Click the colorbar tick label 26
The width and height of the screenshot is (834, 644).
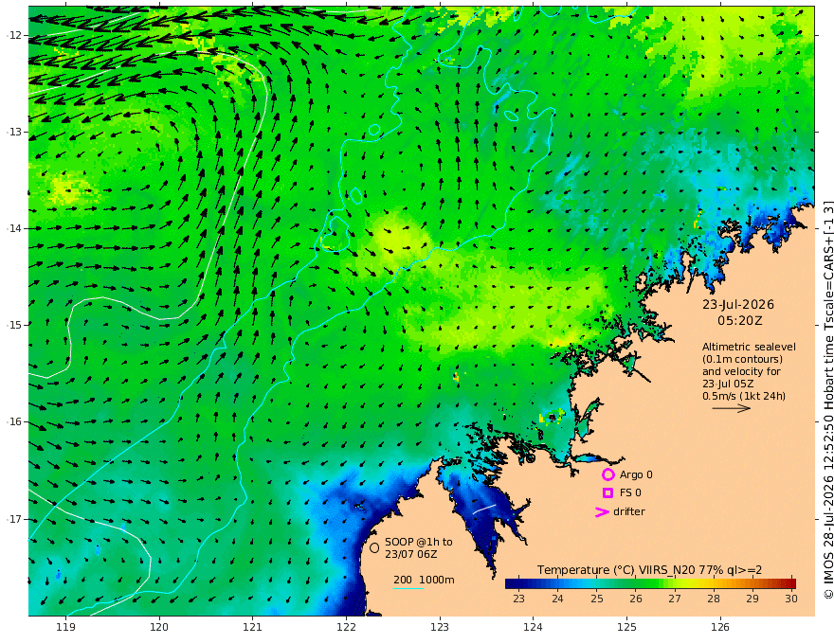636,599
